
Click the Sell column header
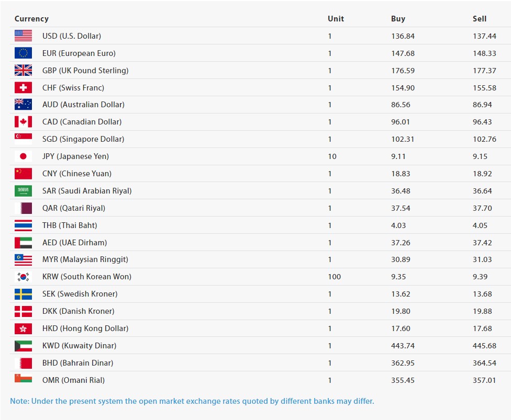click(x=480, y=19)
